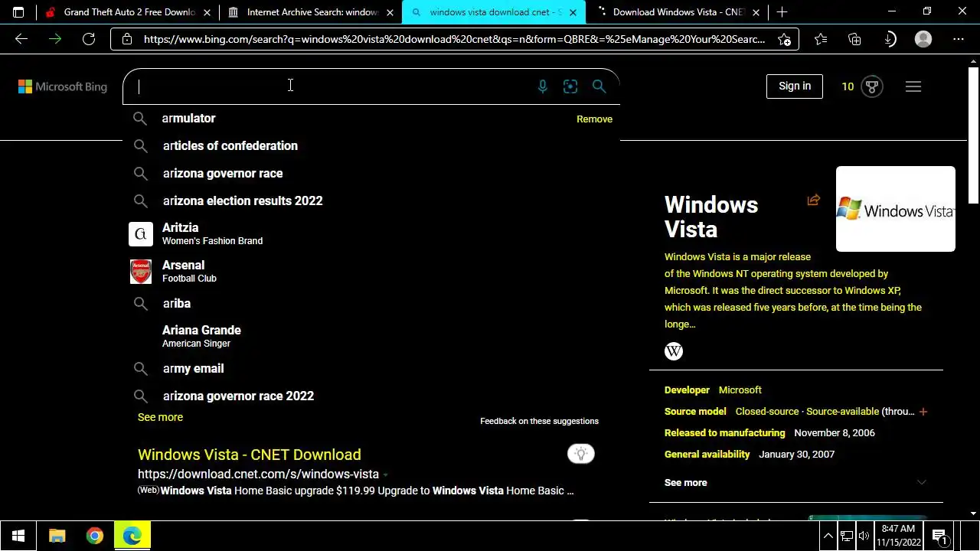Image resolution: width=980 pixels, height=551 pixels.
Task: Add this page to favorites
Action: pos(784,39)
